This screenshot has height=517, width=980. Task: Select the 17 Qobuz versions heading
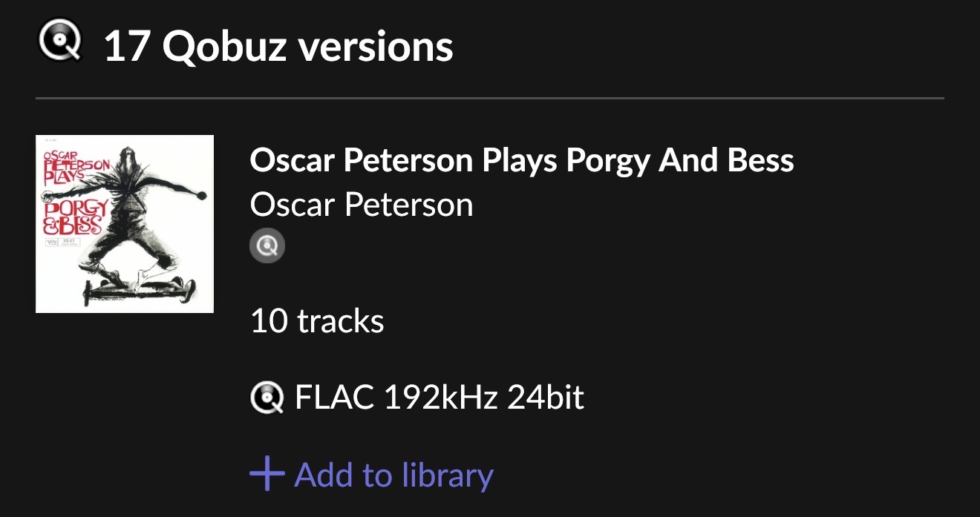pyautogui.click(x=278, y=46)
